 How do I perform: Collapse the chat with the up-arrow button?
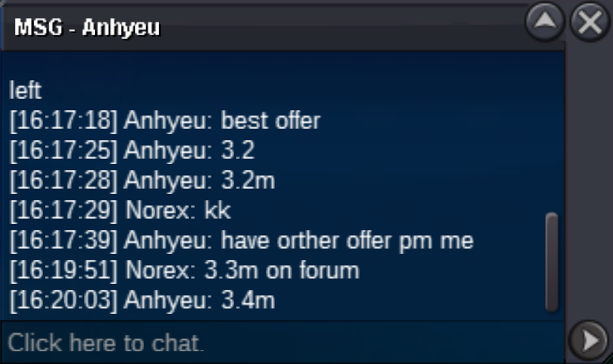click(545, 22)
